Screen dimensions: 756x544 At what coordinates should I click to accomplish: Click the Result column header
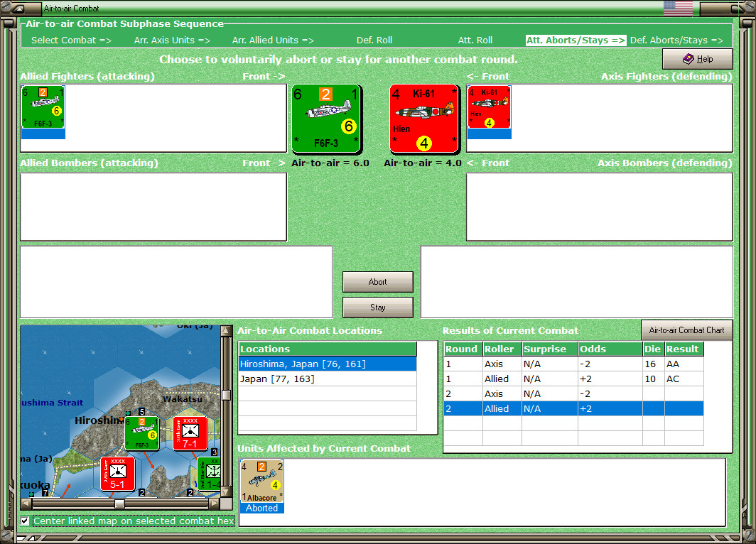coord(684,349)
